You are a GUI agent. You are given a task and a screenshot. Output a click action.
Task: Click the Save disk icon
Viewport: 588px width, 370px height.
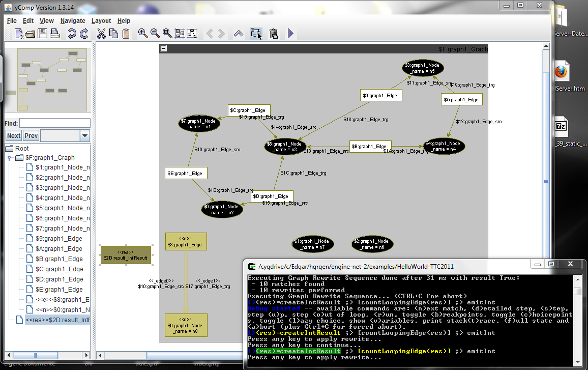pos(42,34)
